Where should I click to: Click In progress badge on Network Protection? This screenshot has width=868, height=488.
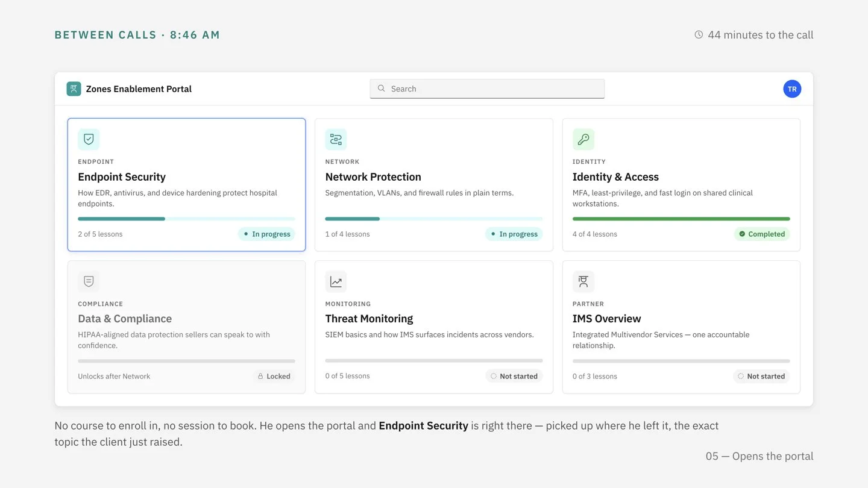[514, 234]
